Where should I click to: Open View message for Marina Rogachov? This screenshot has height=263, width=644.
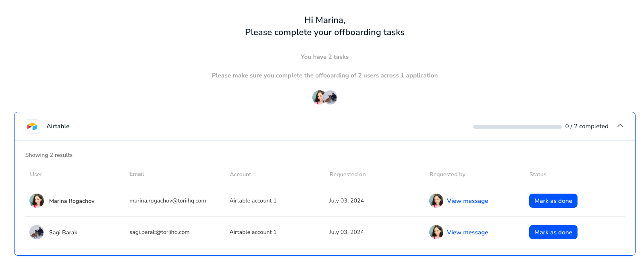tap(467, 201)
